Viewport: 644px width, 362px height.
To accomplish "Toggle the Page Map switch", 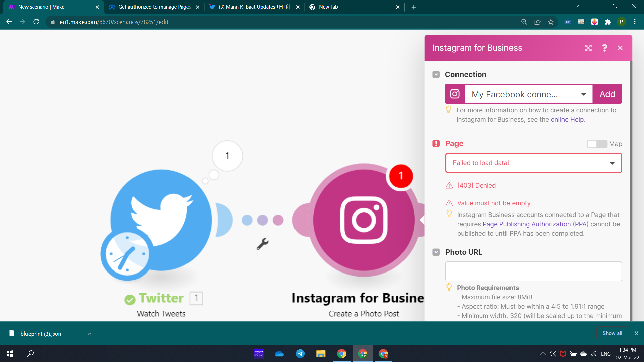I will 597,144.
